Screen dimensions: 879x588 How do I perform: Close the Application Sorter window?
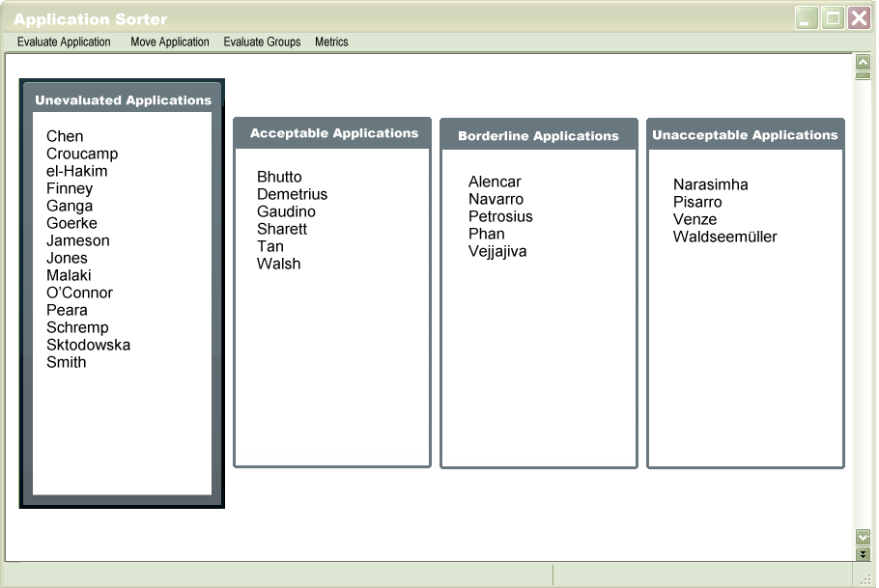coord(859,18)
